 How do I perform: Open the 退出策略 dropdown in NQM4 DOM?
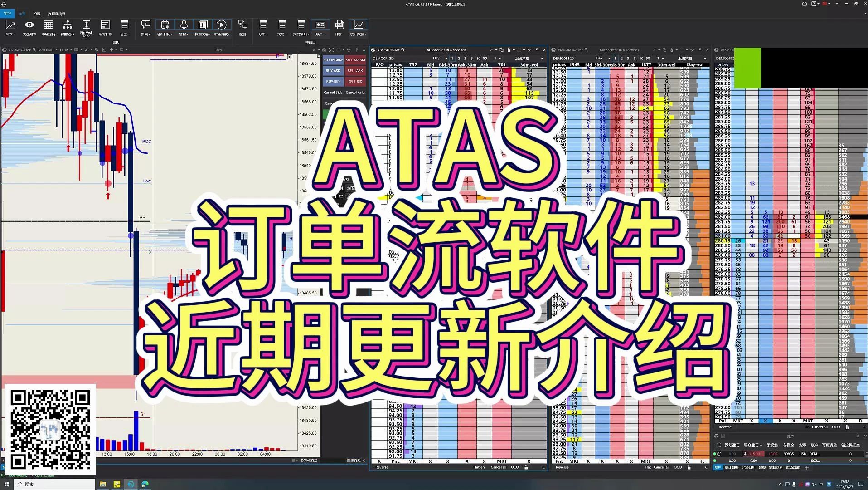pyautogui.click(x=529, y=59)
